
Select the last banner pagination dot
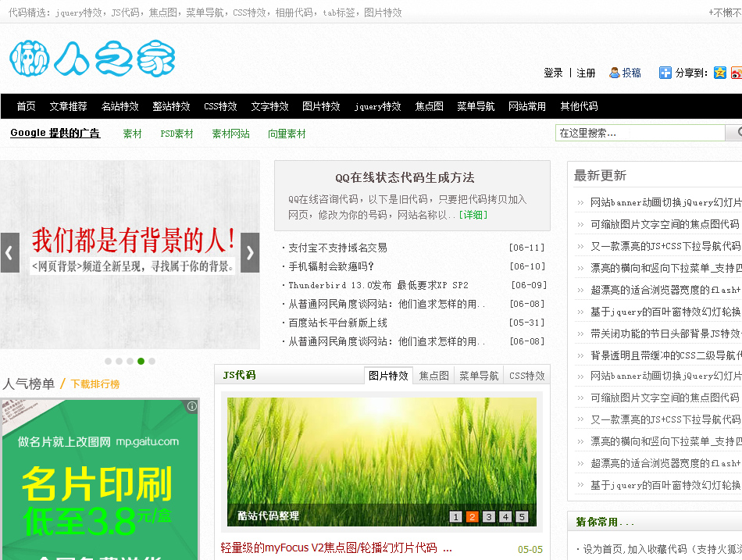[152, 361]
